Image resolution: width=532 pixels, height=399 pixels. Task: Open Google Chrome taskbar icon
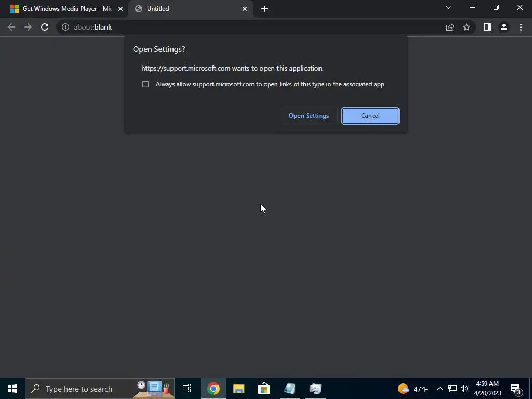[214, 389]
